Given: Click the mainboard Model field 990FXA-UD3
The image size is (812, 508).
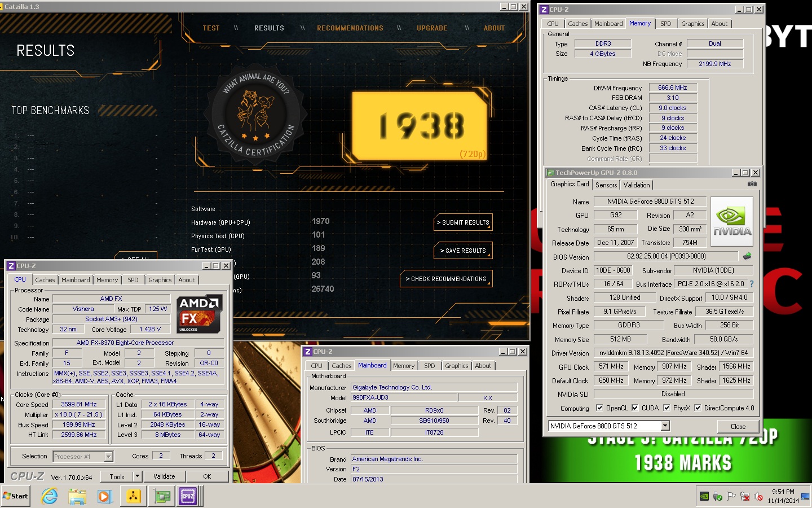Looking at the screenshot, I should pos(404,397).
